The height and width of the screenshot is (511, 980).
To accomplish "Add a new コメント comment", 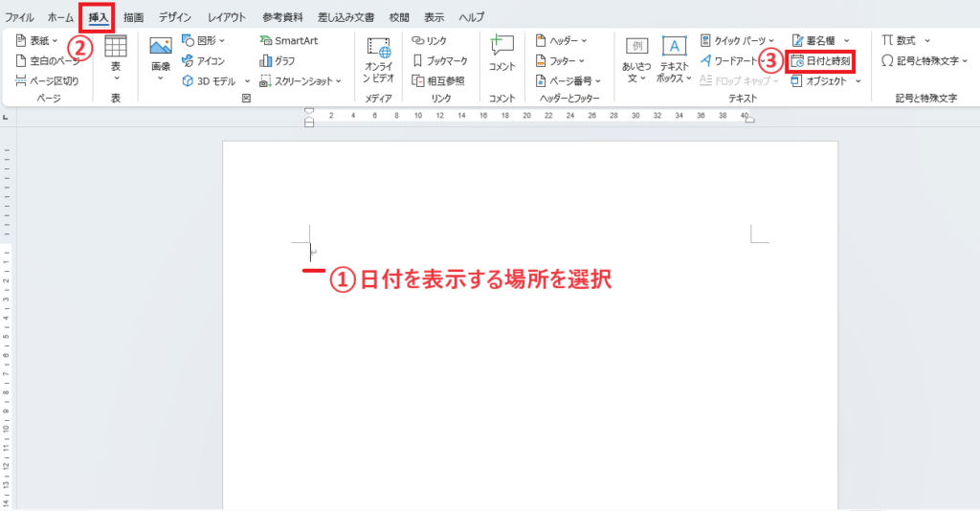I will tap(501, 54).
